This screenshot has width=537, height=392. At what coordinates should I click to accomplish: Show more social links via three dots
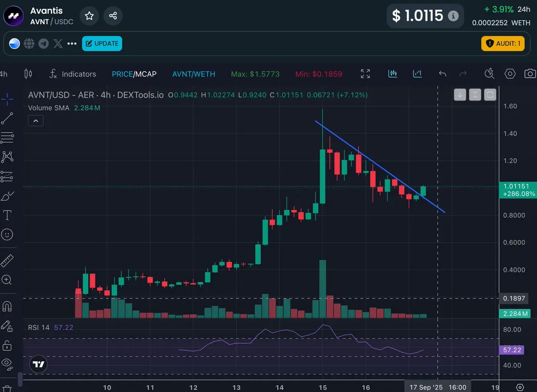pyautogui.click(x=72, y=43)
